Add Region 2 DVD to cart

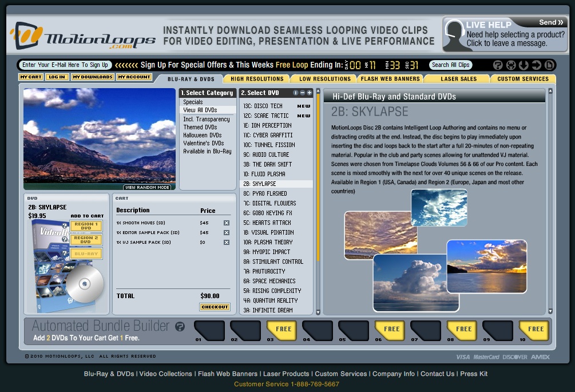click(x=86, y=239)
